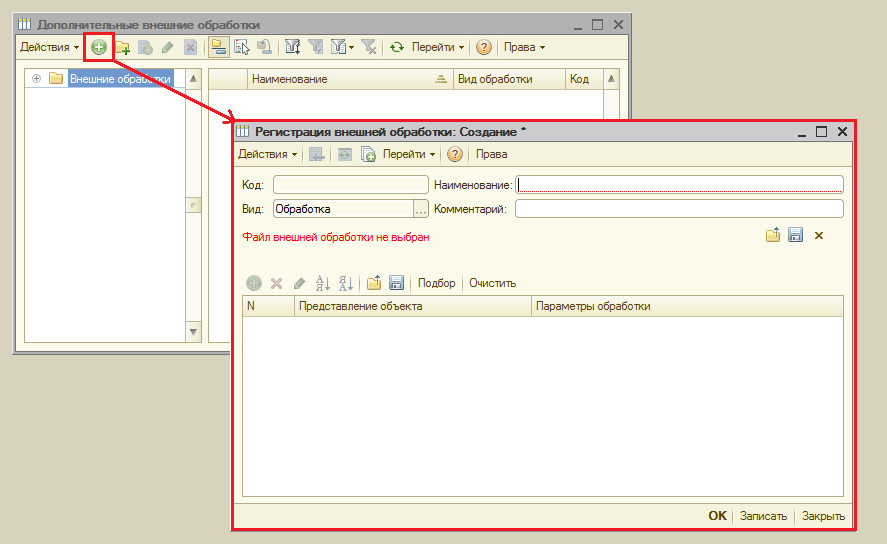Open Права menu in the main toolbar
The width and height of the screenshot is (887, 544).
(x=524, y=48)
